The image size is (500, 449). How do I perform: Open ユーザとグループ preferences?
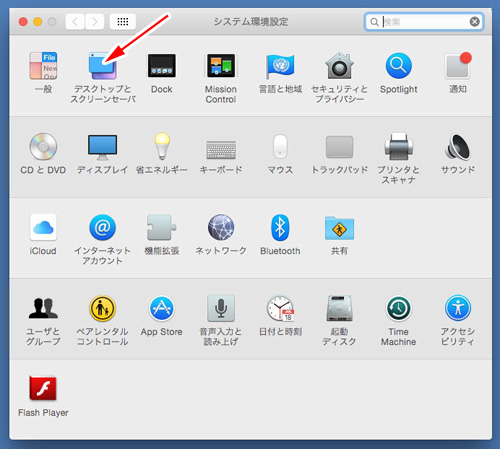click(x=43, y=308)
